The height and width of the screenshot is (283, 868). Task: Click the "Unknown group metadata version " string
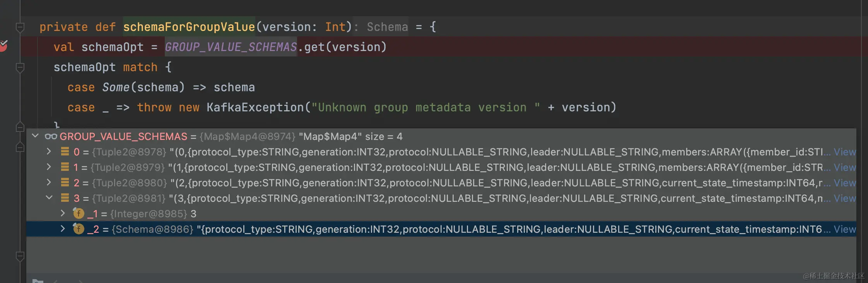pyautogui.click(x=426, y=107)
